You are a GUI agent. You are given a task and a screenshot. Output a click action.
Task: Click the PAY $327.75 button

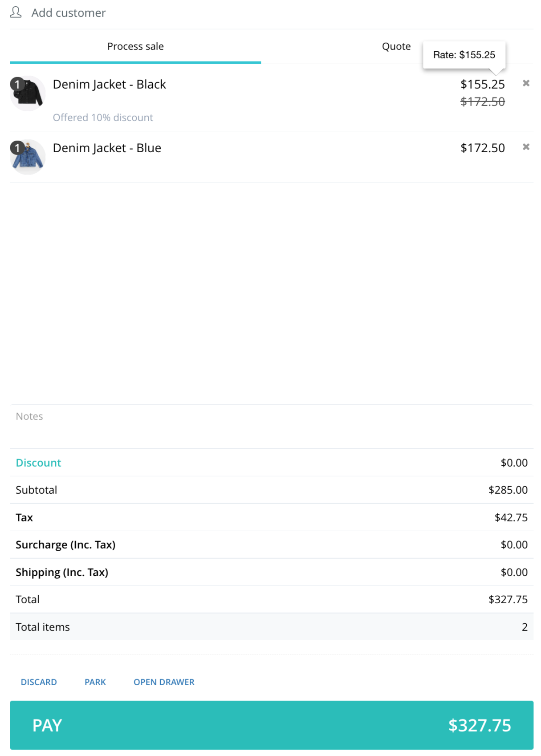tap(272, 725)
